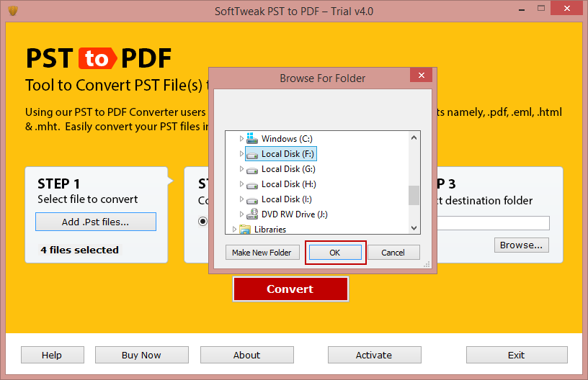The height and width of the screenshot is (380, 588).
Task: Select Local Disk (H:) in folder tree
Action: [288, 184]
